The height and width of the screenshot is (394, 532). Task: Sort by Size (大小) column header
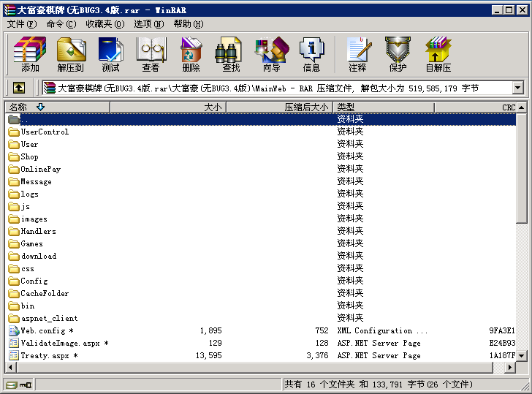click(x=212, y=107)
